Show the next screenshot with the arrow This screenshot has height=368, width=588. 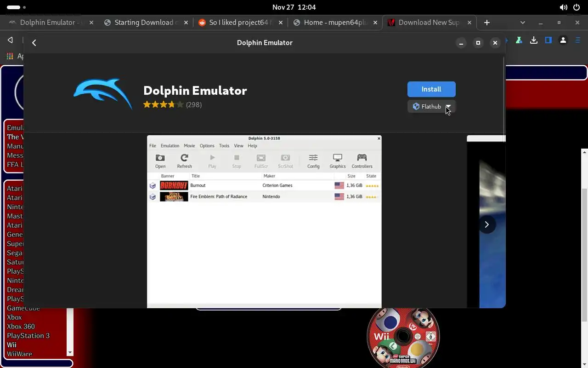[487, 224]
